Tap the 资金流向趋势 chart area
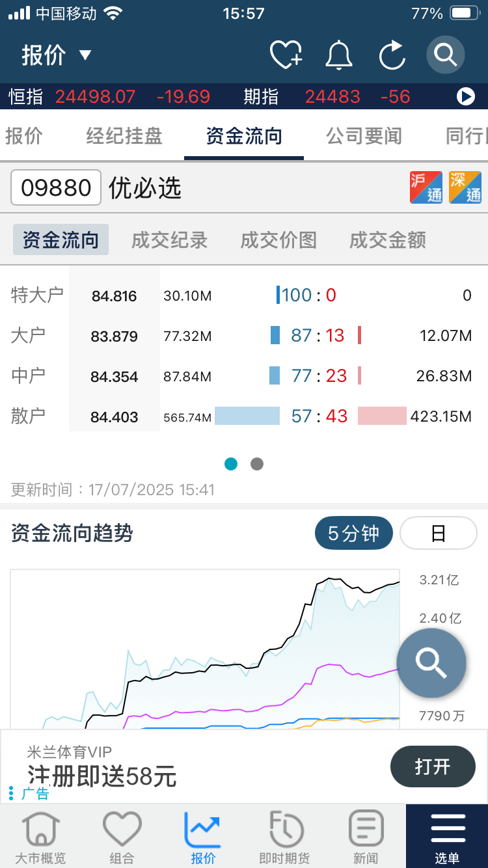 tap(205, 649)
